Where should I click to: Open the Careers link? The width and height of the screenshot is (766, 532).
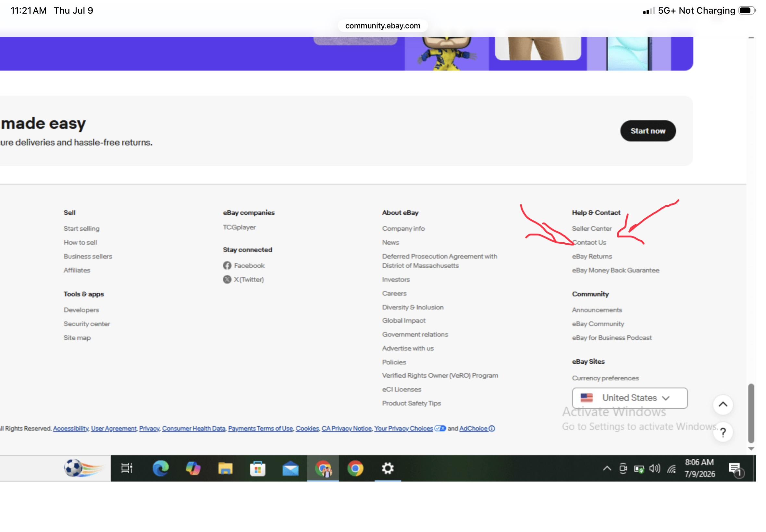(x=394, y=294)
